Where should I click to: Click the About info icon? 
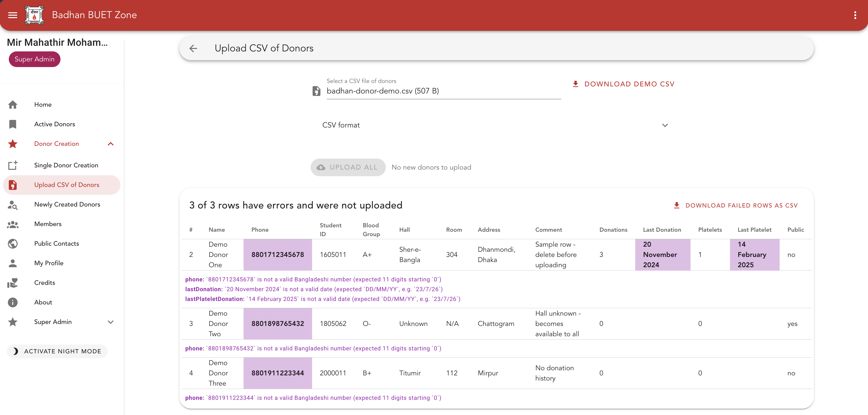[13, 302]
